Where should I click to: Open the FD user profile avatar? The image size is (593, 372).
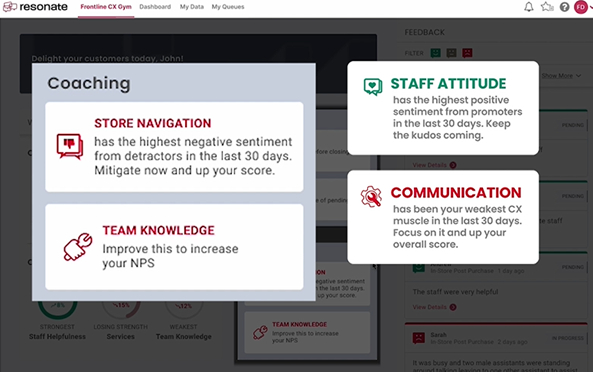[x=581, y=7]
